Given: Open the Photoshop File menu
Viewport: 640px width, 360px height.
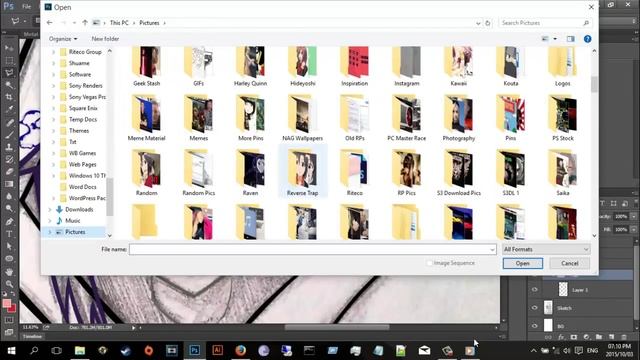Looking at the screenshot, I should click(27, 7).
